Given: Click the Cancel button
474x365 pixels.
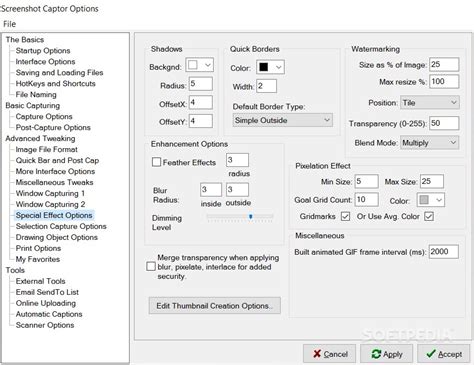Looking at the screenshot, I should click(329, 354).
